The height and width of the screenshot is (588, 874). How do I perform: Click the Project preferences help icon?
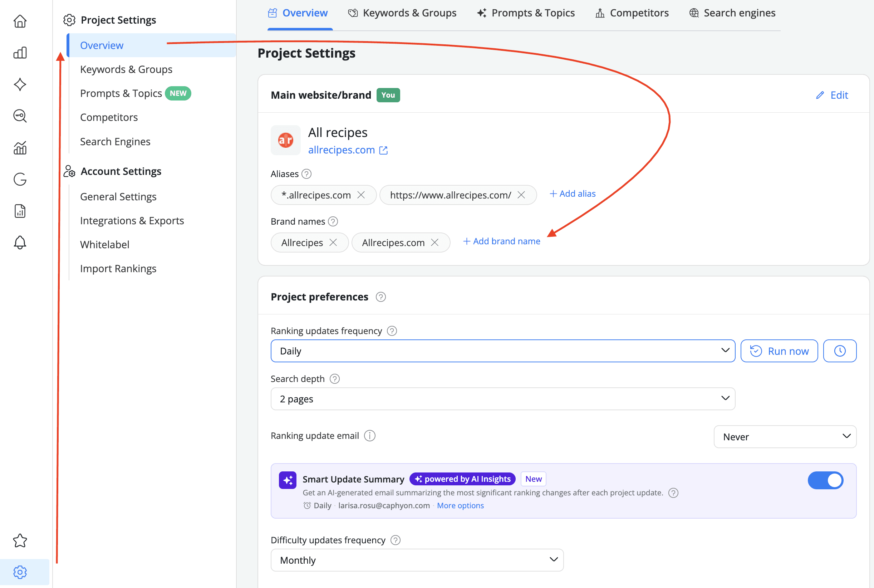tap(381, 297)
